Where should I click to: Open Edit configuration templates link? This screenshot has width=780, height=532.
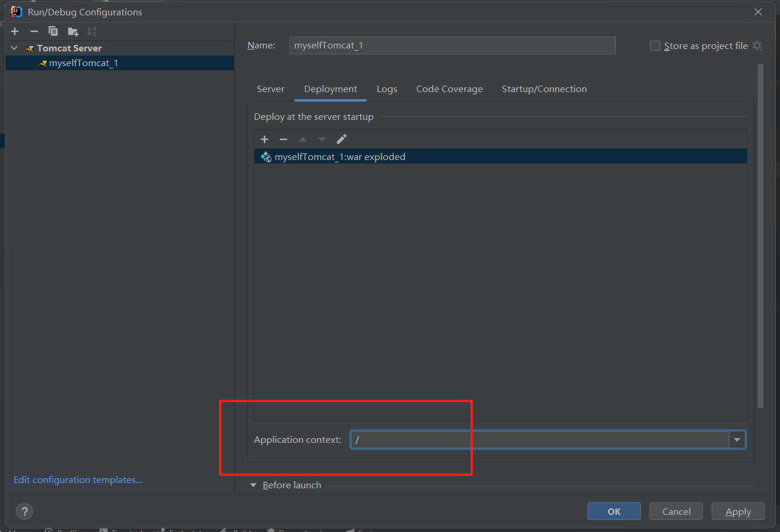(78, 480)
